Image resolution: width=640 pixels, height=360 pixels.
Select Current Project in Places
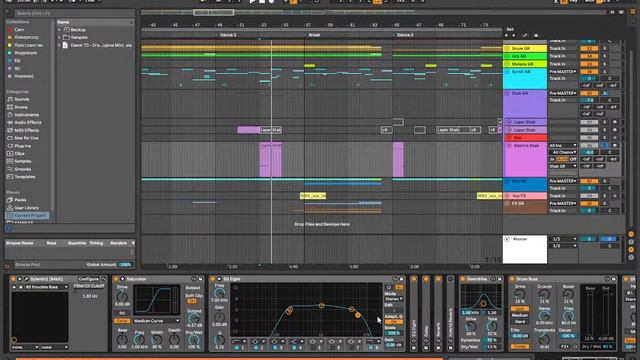click(27, 216)
